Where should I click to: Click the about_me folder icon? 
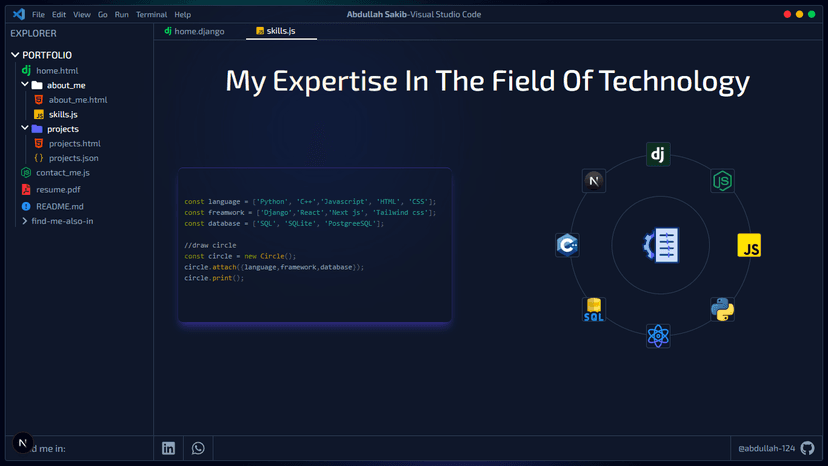tap(36, 85)
